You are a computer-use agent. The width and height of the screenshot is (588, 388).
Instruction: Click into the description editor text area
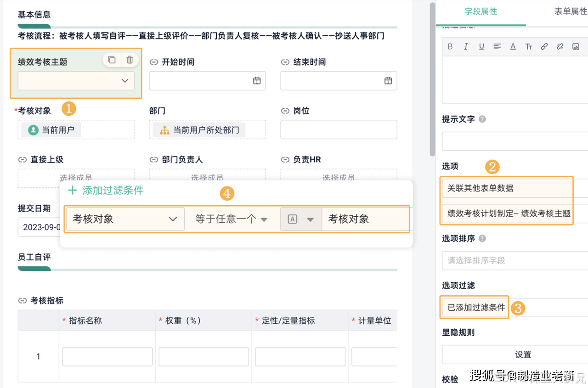[x=515, y=80]
